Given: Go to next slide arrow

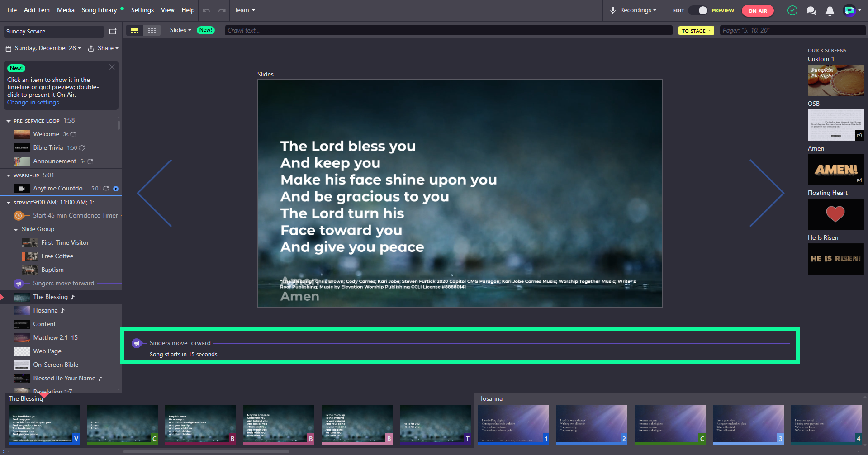Looking at the screenshot, I should [x=767, y=193].
